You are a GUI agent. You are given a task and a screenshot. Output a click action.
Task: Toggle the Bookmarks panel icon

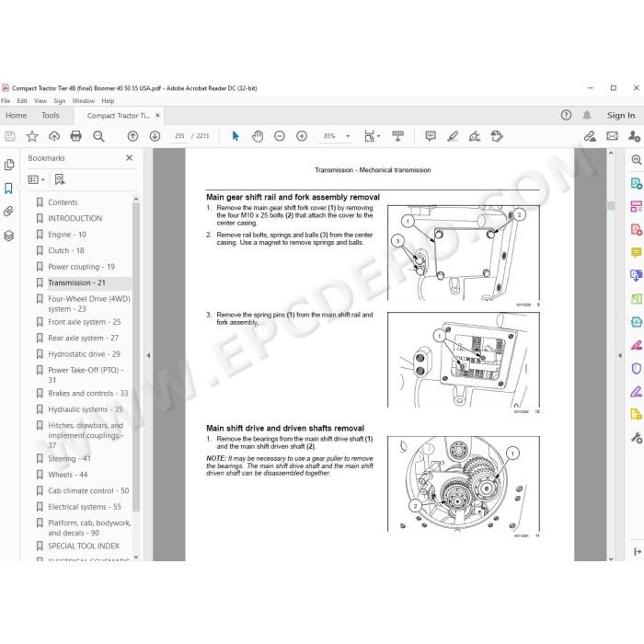[x=8, y=189]
